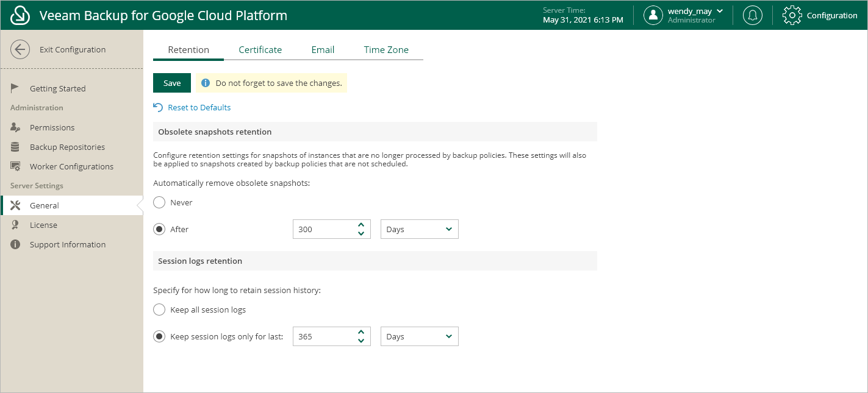Click the info icon beside save reminder
Viewport: 868px width, 393px height.
click(x=206, y=83)
